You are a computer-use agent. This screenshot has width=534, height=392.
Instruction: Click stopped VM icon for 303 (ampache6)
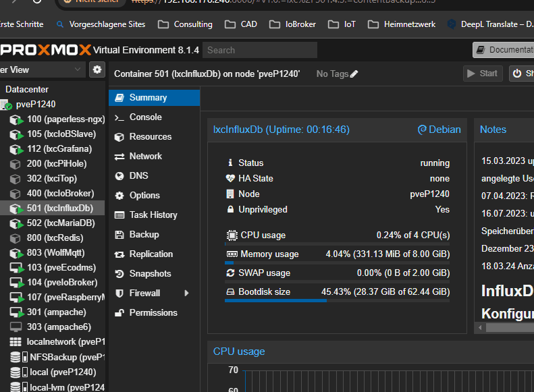point(16,327)
